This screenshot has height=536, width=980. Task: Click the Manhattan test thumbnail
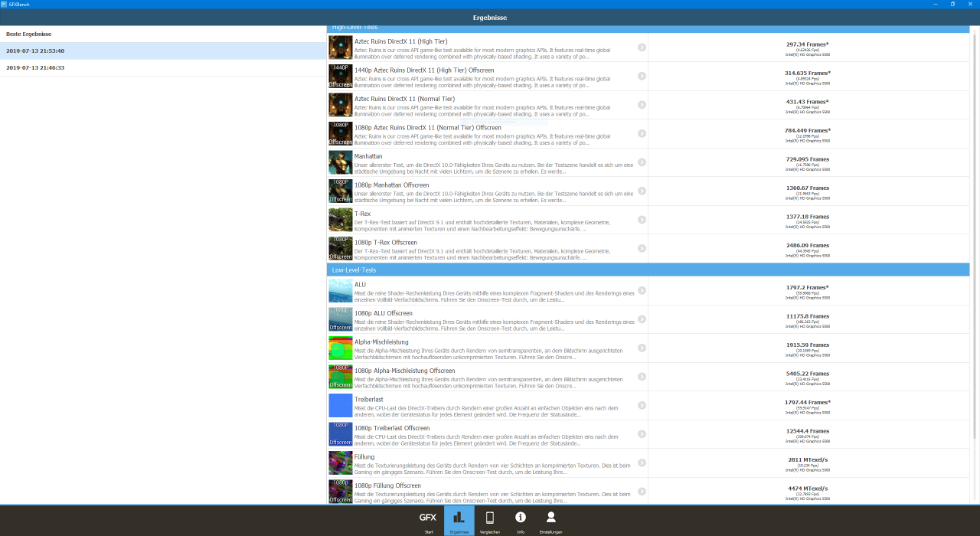tap(341, 162)
